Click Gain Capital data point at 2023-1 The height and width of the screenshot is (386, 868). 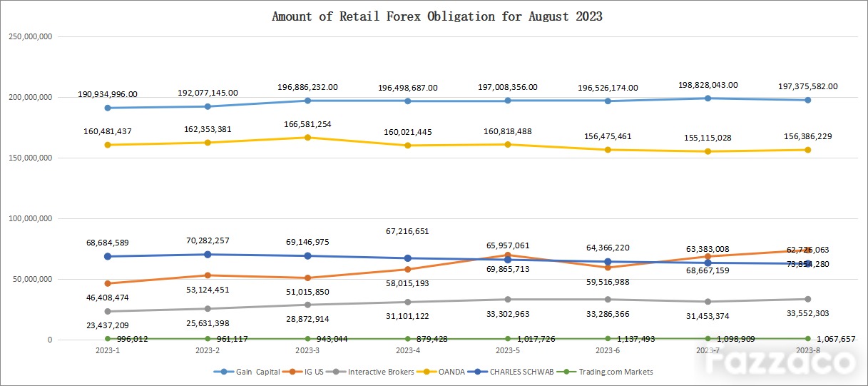pyautogui.click(x=108, y=108)
